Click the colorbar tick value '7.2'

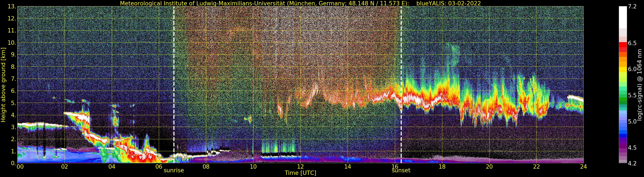pyautogui.click(x=632, y=6)
